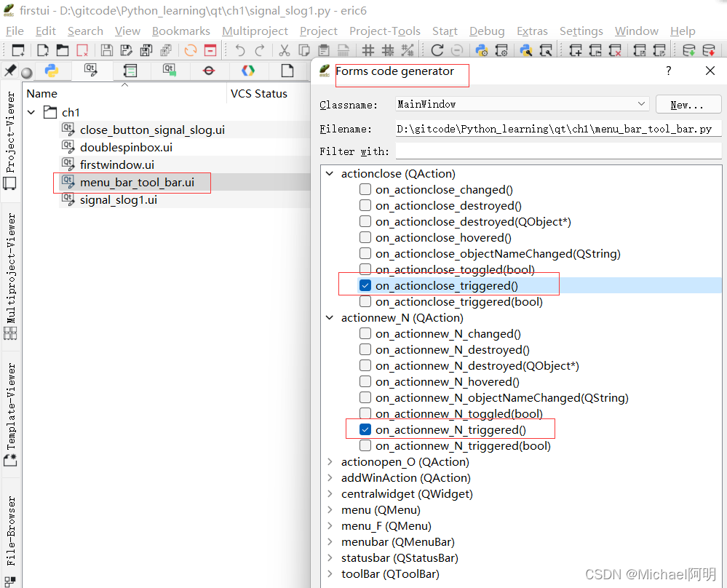Screen dimensions: 727x588
Task: Click the orange reload arrows icon
Action: tap(191, 50)
